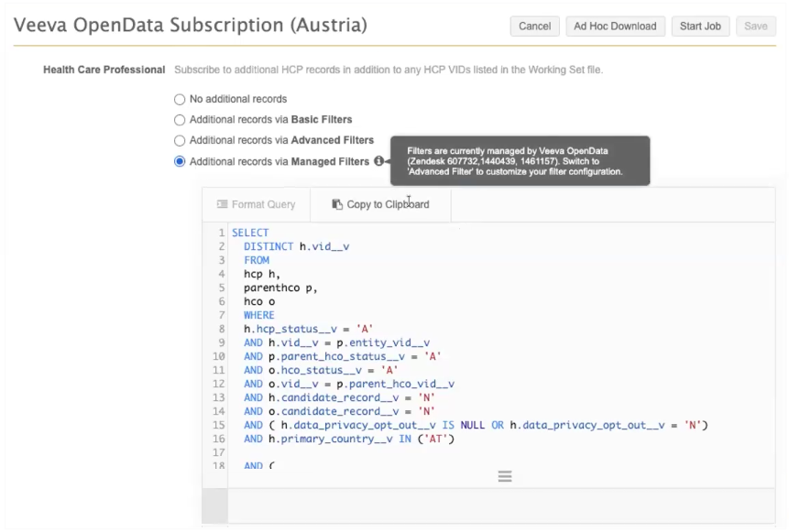
Task: Click FROM keyword on line 3
Action: 257,260
